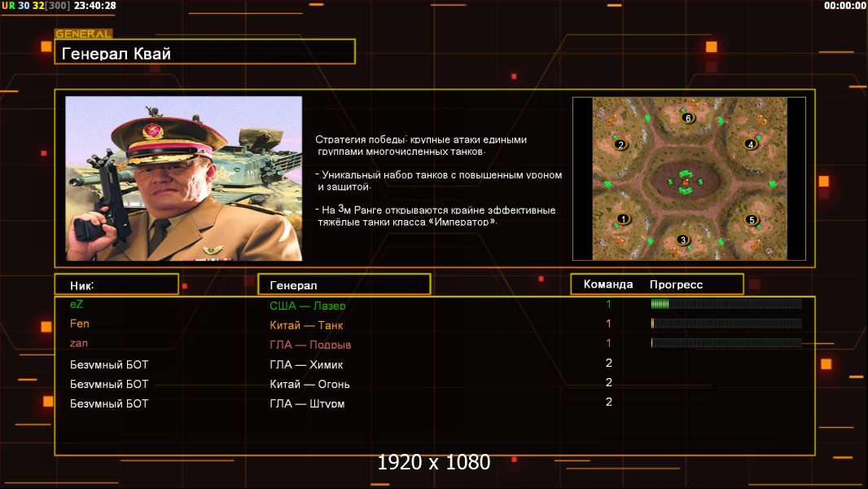Click the "Команда" column header

pyautogui.click(x=607, y=284)
